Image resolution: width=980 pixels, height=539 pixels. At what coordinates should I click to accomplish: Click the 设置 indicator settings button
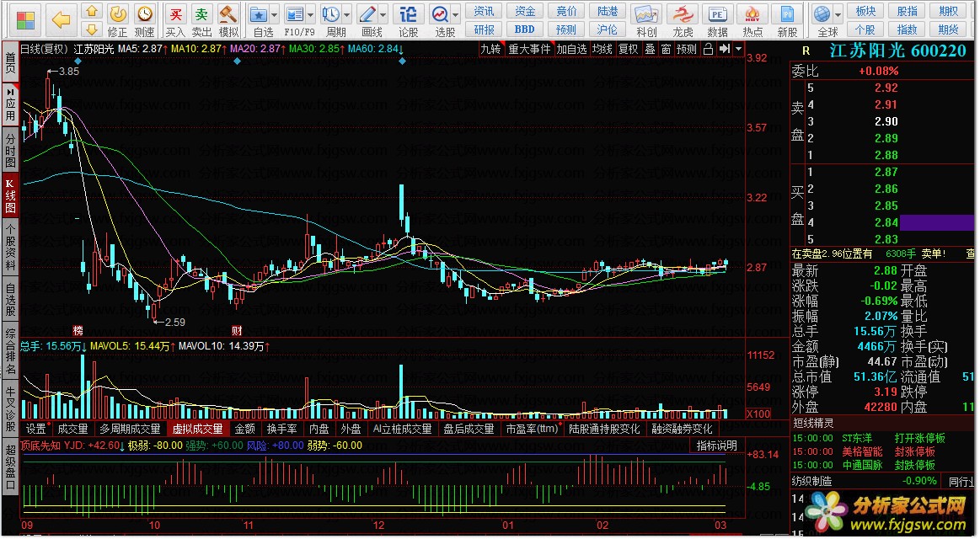coord(35,429)
